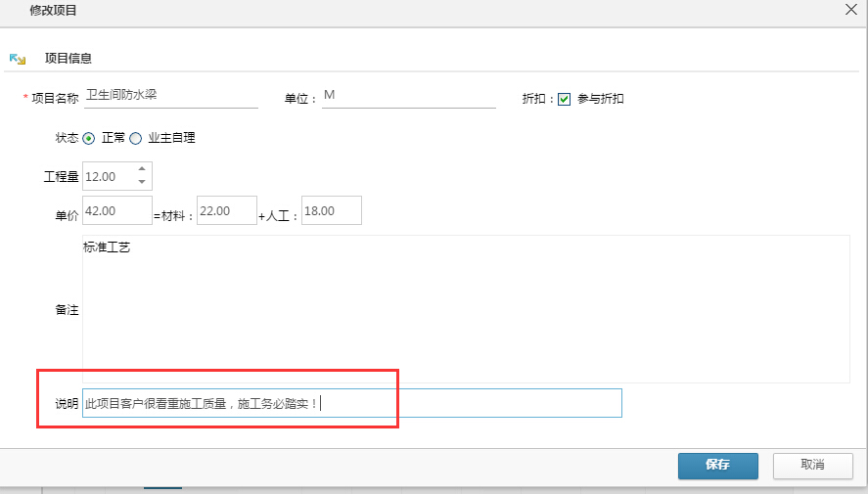Click the 修改项目 dialog title
The width and height of the screenshot is (868, 494).
point(53,11)
